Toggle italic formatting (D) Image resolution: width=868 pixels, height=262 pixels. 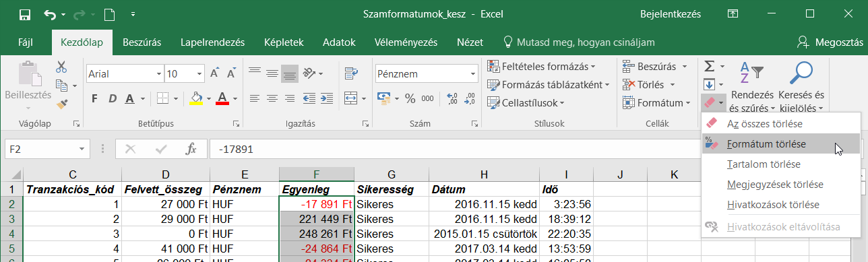[112, 98]
